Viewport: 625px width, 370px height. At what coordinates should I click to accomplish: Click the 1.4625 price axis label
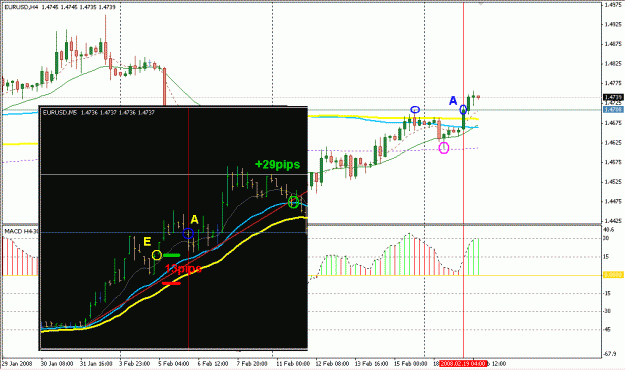pos(613,142)
